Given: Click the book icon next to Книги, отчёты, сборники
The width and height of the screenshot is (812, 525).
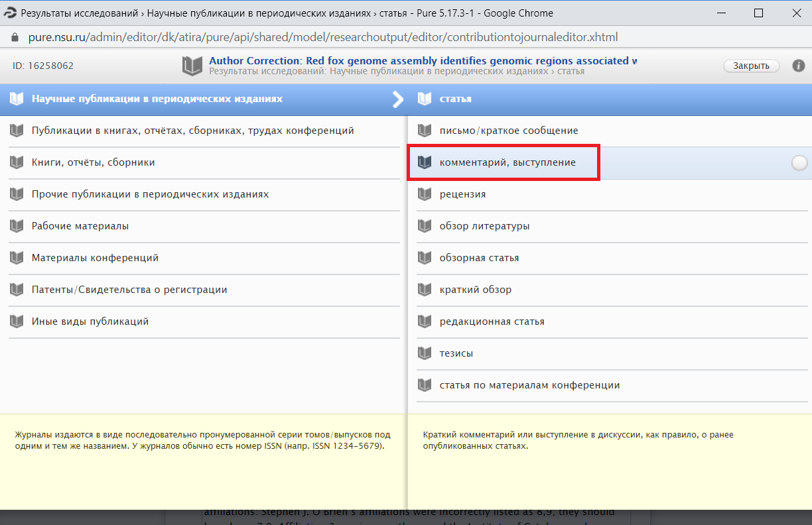Looking at the screenshot, I should (x=17, y=162).
